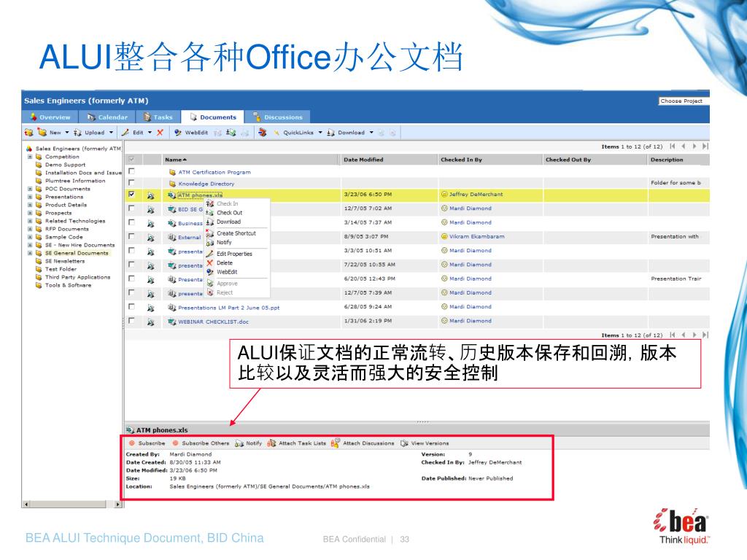Click the New folder toolbar icon

tap(42, 133)
